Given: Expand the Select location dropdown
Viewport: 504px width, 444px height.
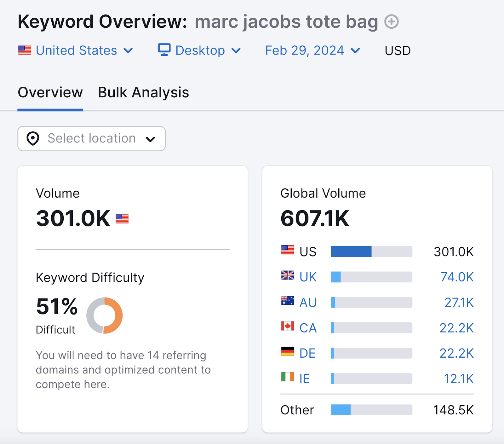Looking at the screenshot, I should point(91,139).
